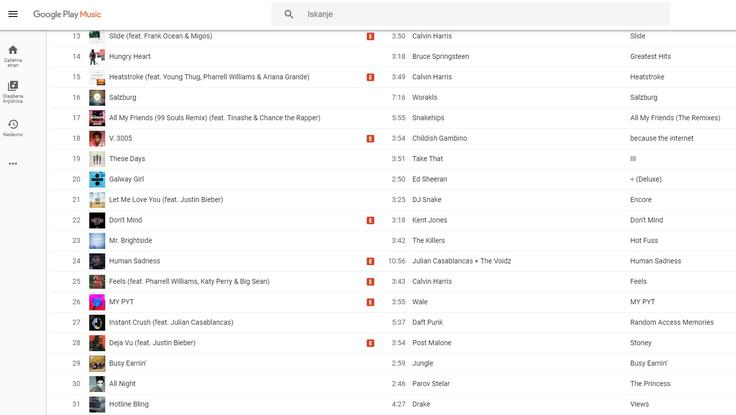Open artist Post Malone
Image resolution: width=736 pixels, height=415 pixels.
pos(432,343)
